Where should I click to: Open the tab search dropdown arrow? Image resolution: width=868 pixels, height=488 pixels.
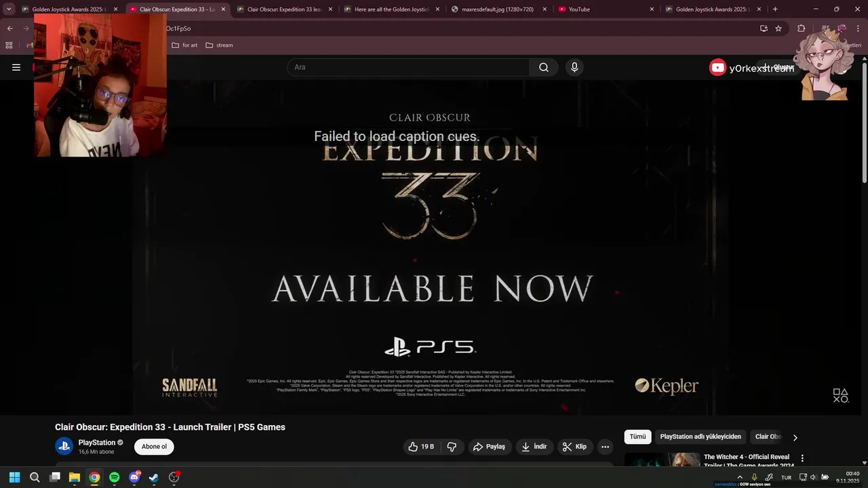(x=9, y=9)
